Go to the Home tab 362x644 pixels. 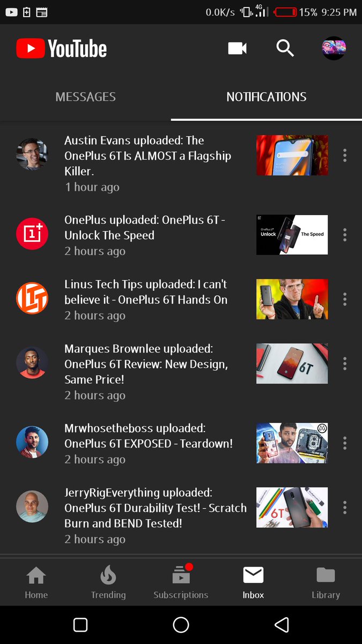(x=36, y=582)
